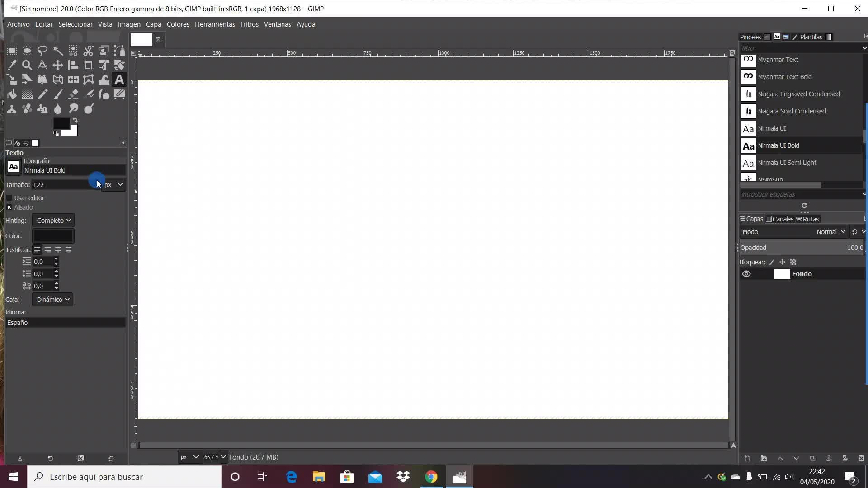Select the Fuzzy Select magic wand tool
868x488 pixels.
point(58,51)
